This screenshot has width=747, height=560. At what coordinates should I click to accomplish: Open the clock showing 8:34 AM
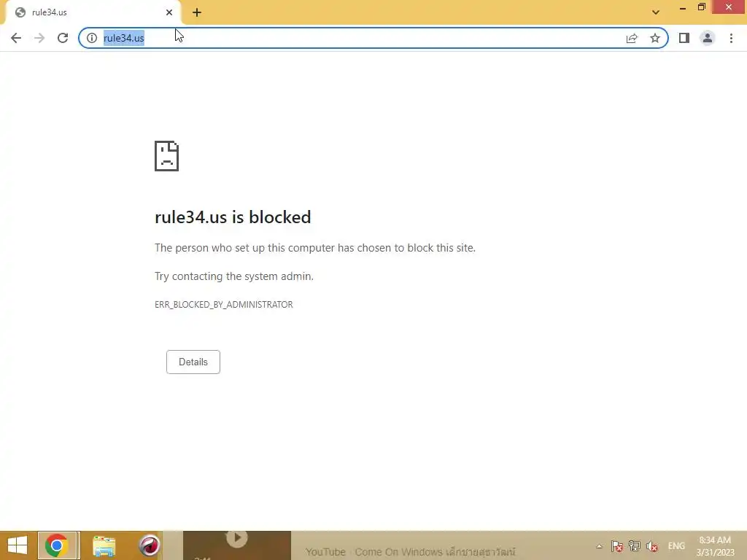[715, 546]
